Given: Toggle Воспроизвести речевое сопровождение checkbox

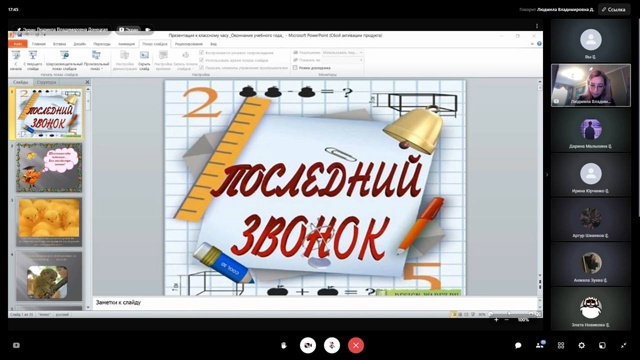Looking at the screenshot, I should point(201,53).
